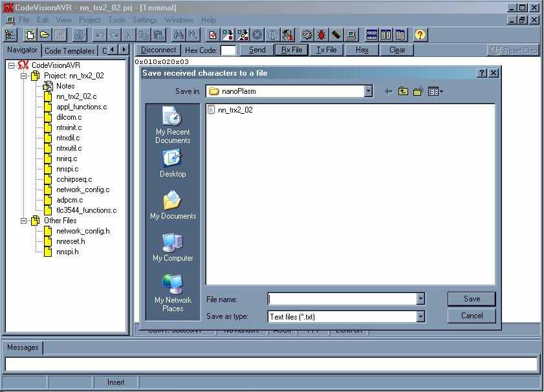Click the binoculars Find icon

click(179, 35)
